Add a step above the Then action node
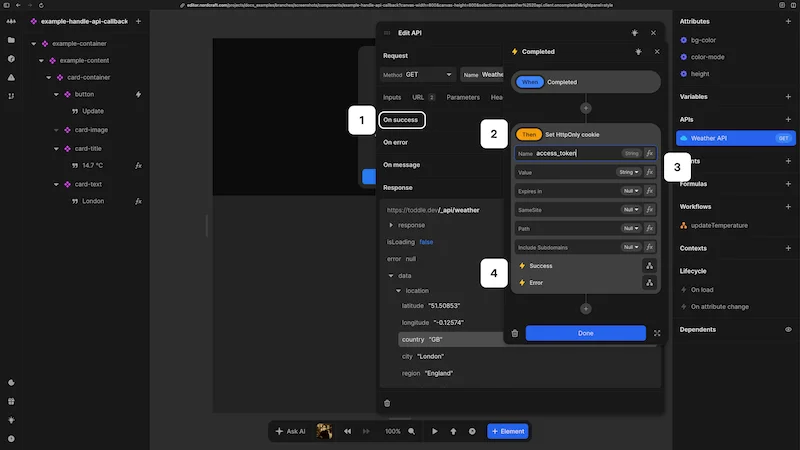 coord(586,108)
